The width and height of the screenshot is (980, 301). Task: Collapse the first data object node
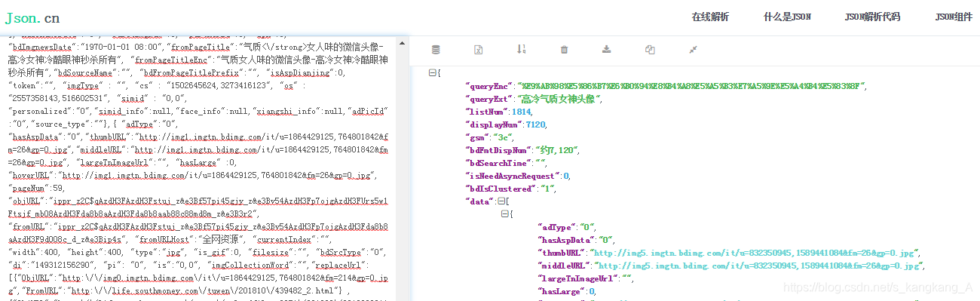505,214
